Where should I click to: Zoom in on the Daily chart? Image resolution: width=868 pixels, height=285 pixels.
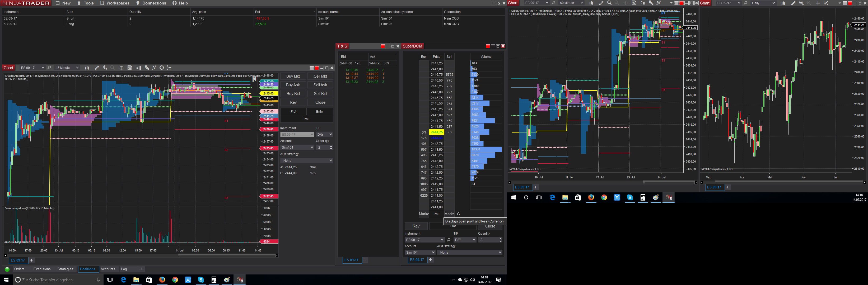pos(801,3)
